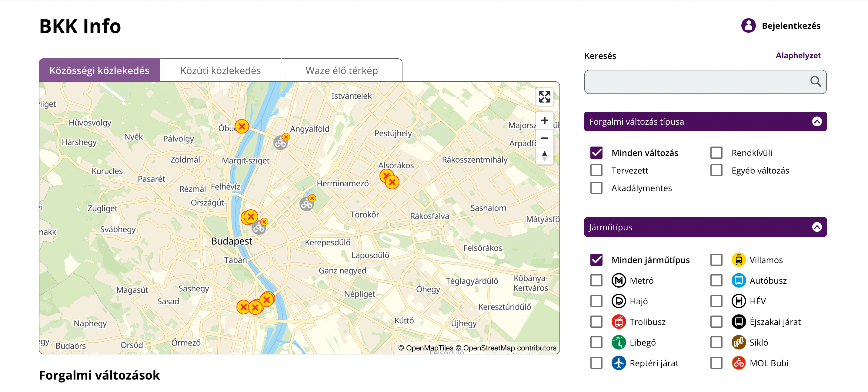Click the Budapest label on map
The width and height of the screenshot is (868, 392).
pos(232,241)
